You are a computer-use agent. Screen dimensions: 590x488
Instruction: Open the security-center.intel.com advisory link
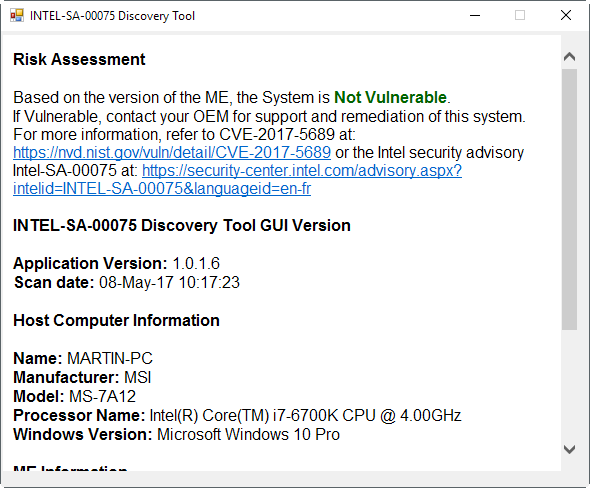237,179
